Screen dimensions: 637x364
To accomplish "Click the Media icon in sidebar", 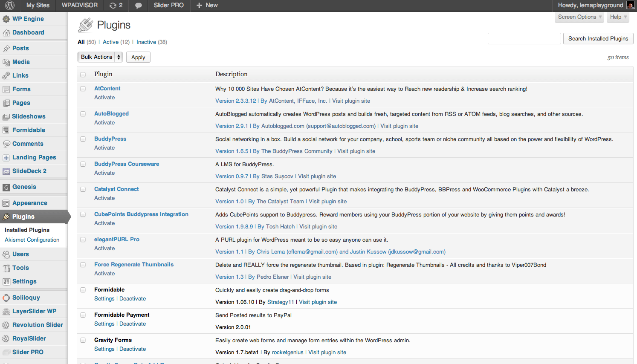I will click(6, 62).
